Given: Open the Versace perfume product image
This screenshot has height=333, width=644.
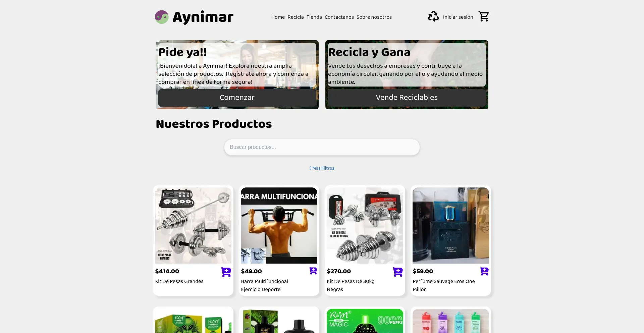Looking at the screenshot, I should click(x=451, y=225).
